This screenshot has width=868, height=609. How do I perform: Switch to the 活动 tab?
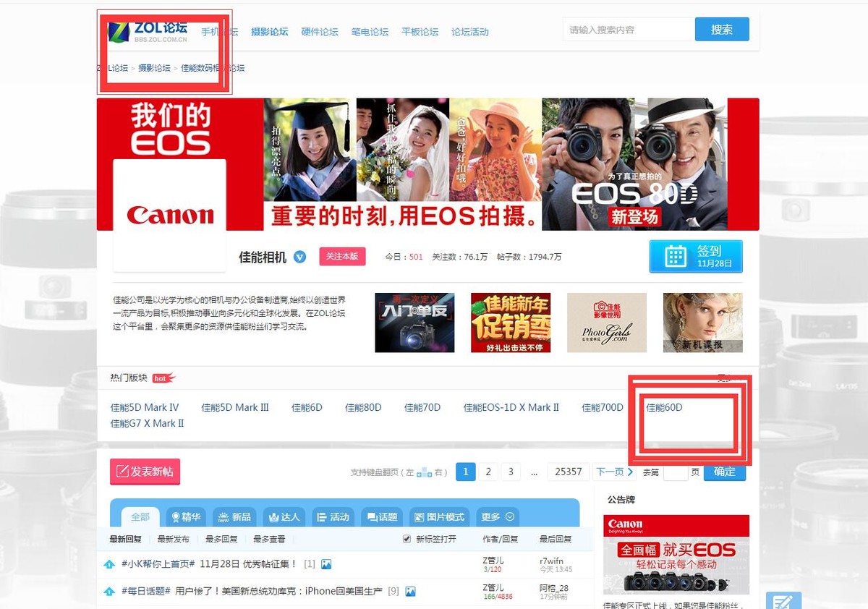click(x=333, y=517)
